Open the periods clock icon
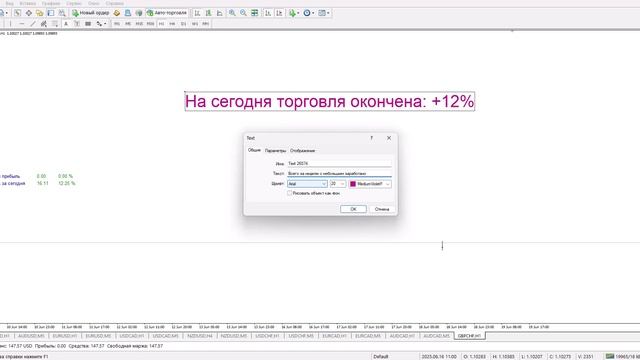640x360 pixels. (307, 13)
